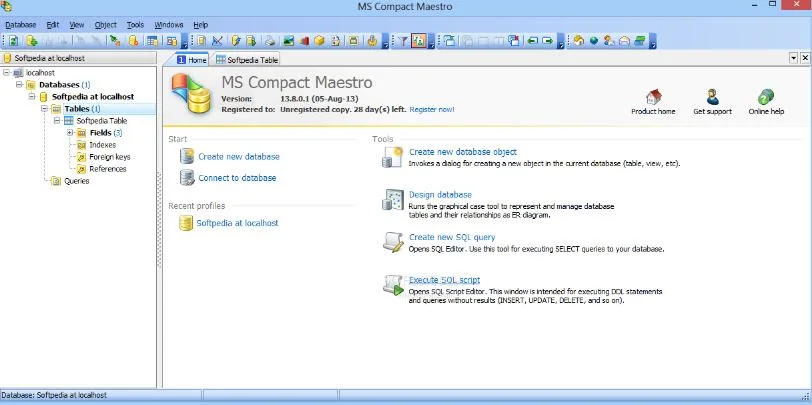This screenshot has width=812, height=405.
Task: Open the Windows menu
Action: click(x=169, y=25)
